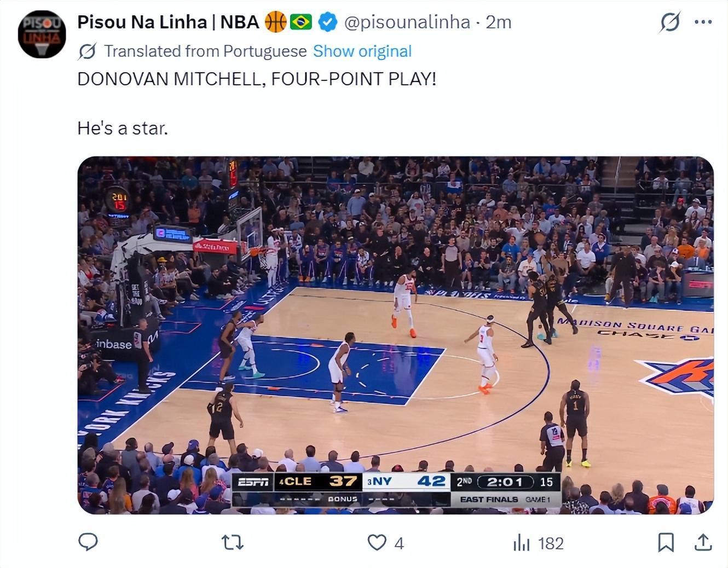Like the post with the heart icon
This screenshot has width=728, height=568.
[377, 542]
